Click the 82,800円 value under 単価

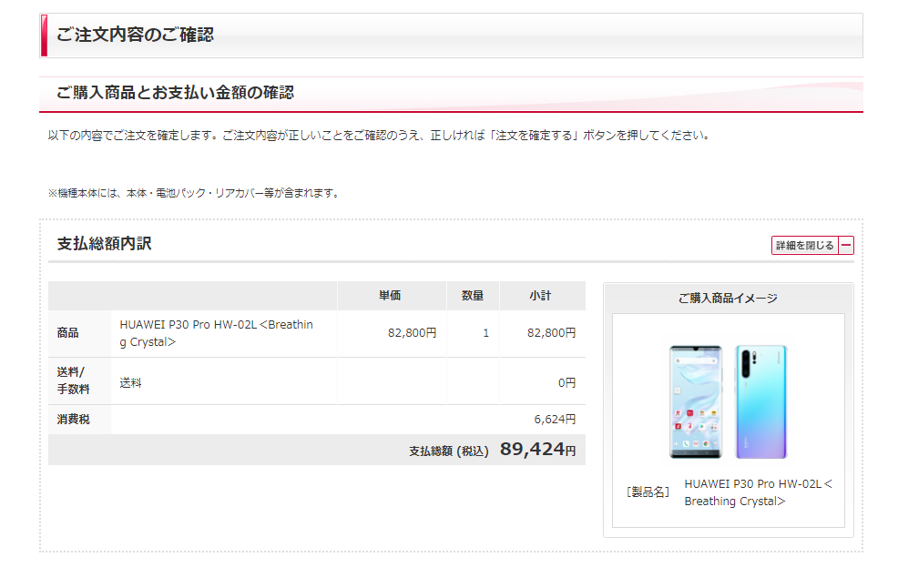[x=413, y=332]
